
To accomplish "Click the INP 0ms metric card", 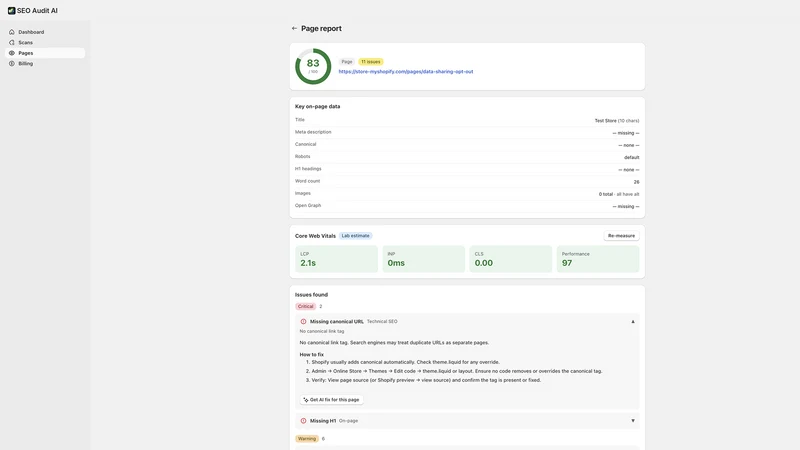I will pyautogui.click(x=423, y=259).
